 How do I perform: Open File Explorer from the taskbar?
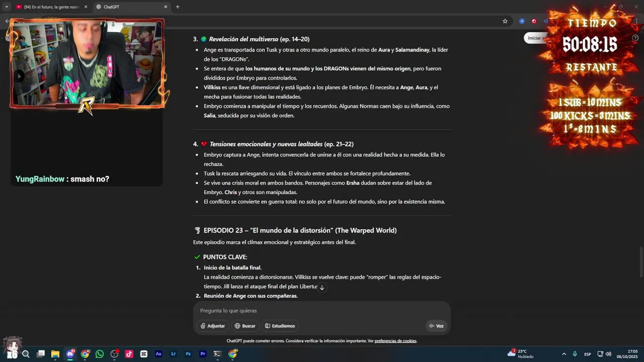pos(55,354)
